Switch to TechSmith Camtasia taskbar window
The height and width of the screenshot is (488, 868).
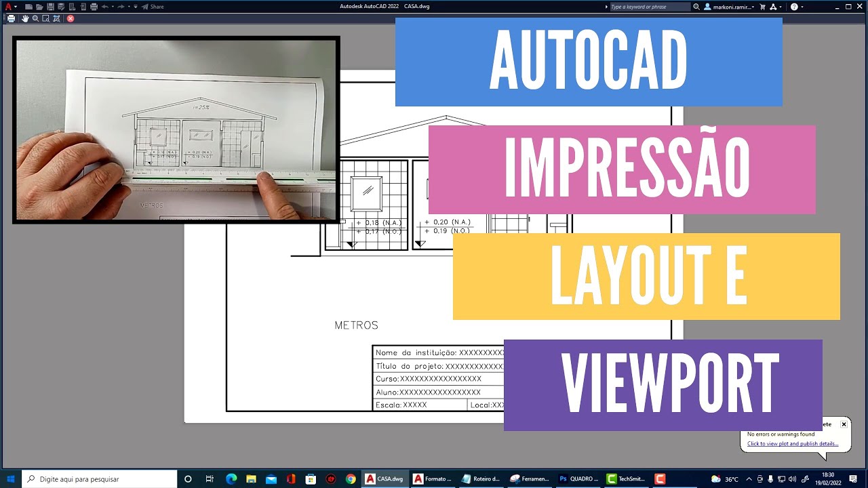(627, 479)
